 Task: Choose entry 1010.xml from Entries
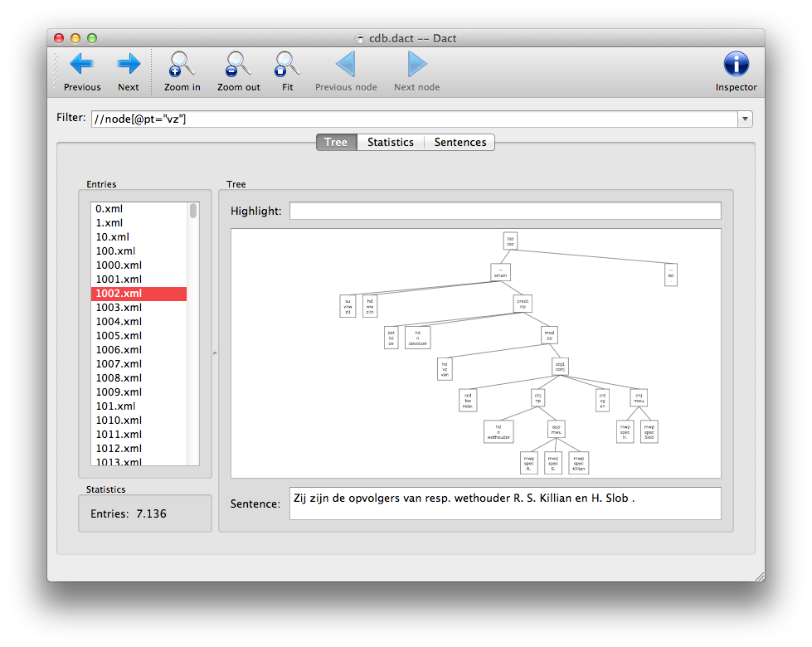pyautogui.click(x=119, y=421)
